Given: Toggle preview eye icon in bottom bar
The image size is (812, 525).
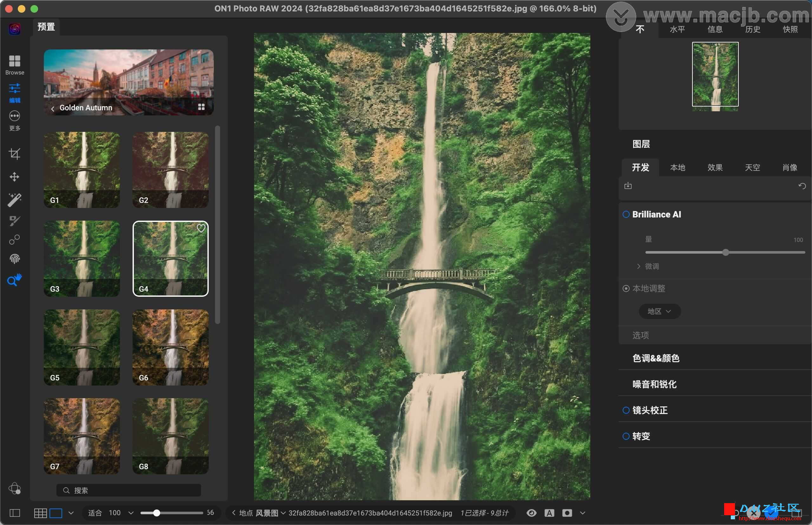Looking at the screenshot, I should pos(531,513).
